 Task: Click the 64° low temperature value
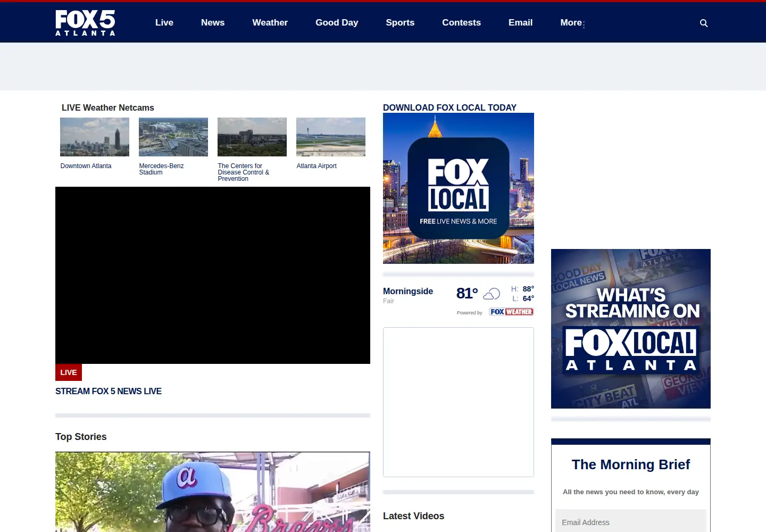pos(528,298)
